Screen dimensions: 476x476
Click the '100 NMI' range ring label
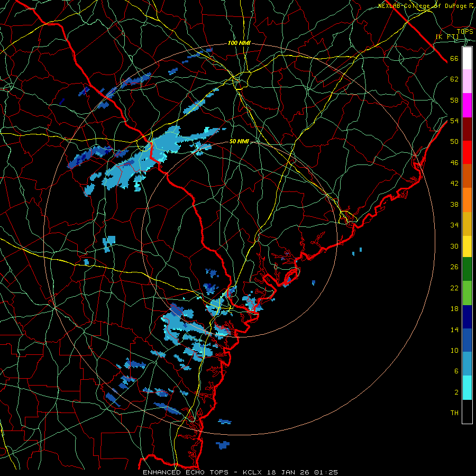click(239, 43)
